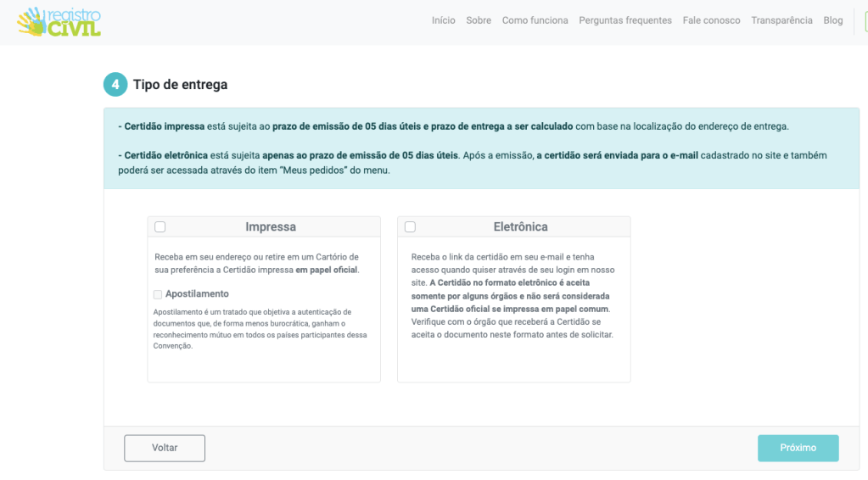
Task: Open the Sobre menu item
Action: [479, 20]
